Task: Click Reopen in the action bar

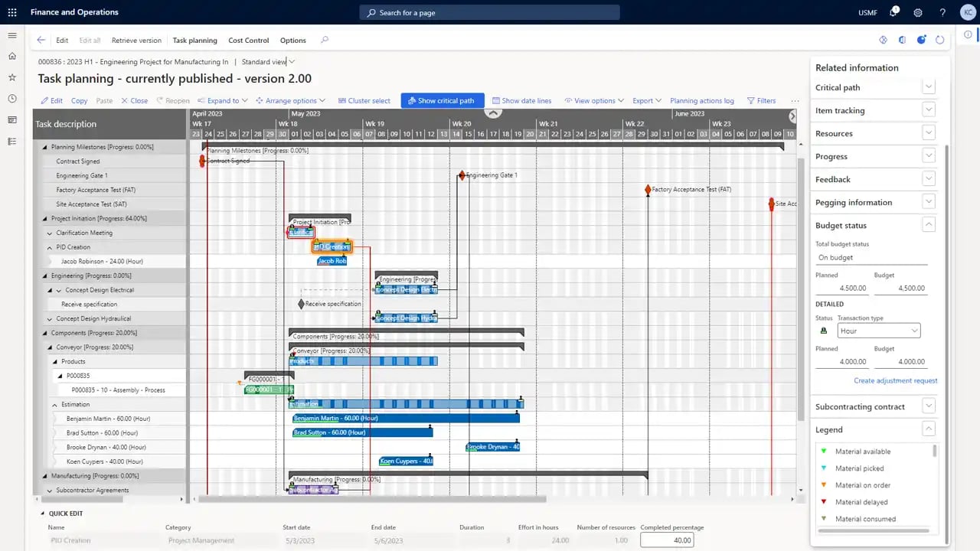Action: pos(177,100)
